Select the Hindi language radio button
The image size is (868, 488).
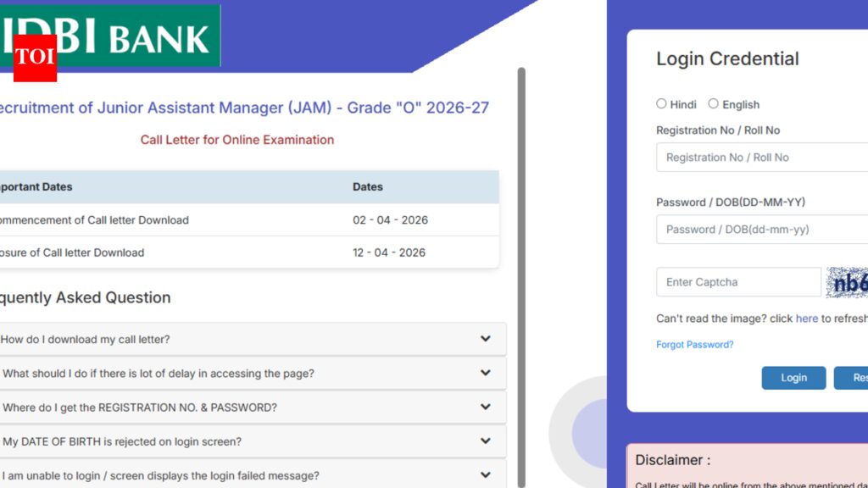coord(661,104)
